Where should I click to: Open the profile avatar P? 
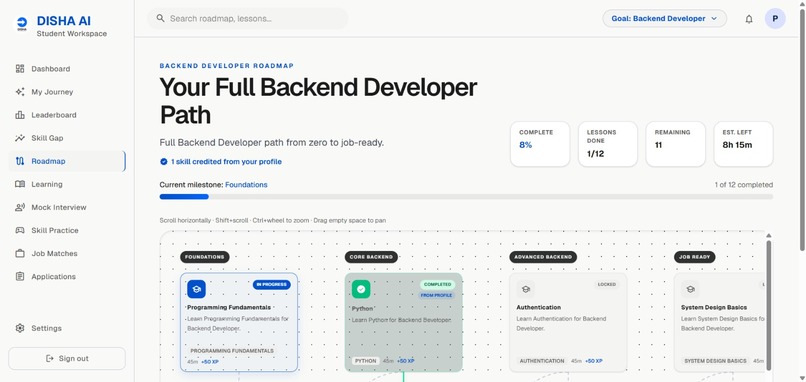click(775, 19)
